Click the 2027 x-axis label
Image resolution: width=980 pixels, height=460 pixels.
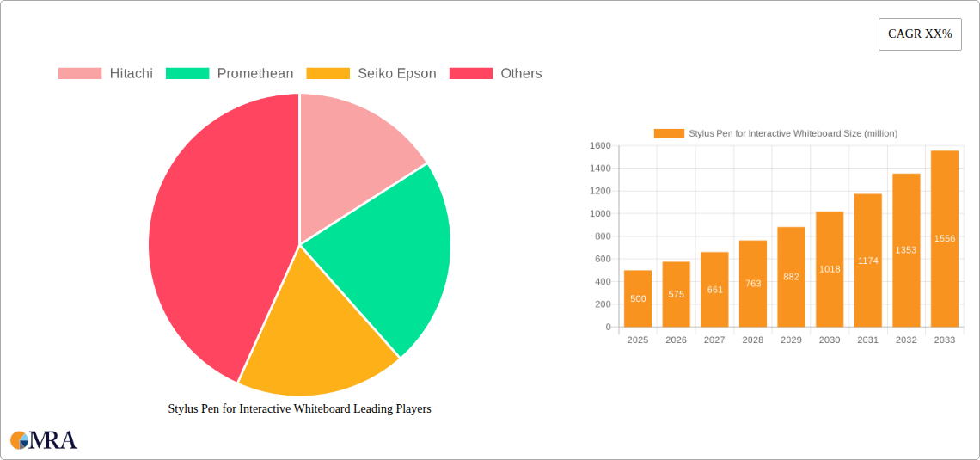(714, 340)
